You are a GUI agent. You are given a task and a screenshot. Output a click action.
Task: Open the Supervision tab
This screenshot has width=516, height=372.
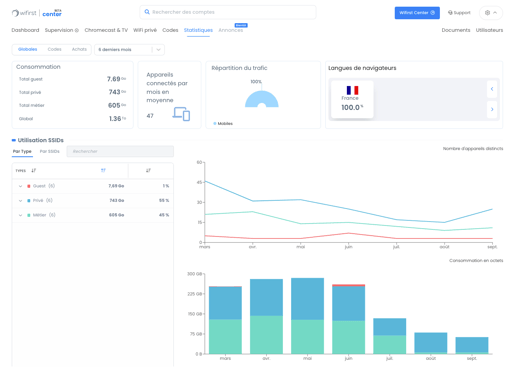pos(59,30)
